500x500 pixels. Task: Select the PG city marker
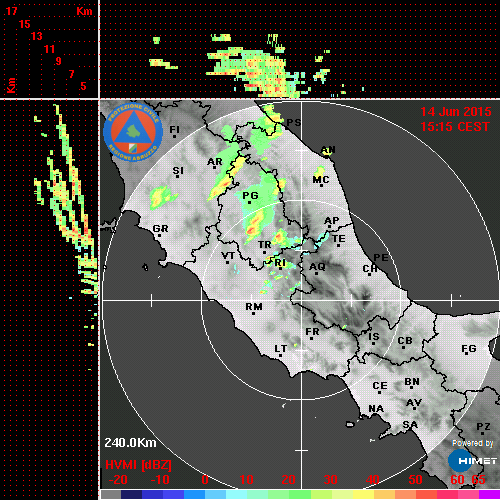point(249,202)
